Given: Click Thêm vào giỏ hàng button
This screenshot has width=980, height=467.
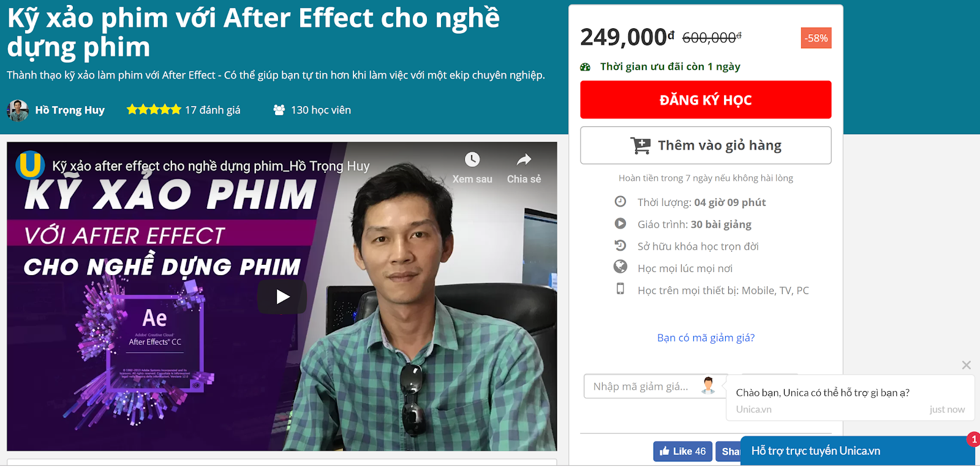Looking at the screenshot, I should (706, 145).
